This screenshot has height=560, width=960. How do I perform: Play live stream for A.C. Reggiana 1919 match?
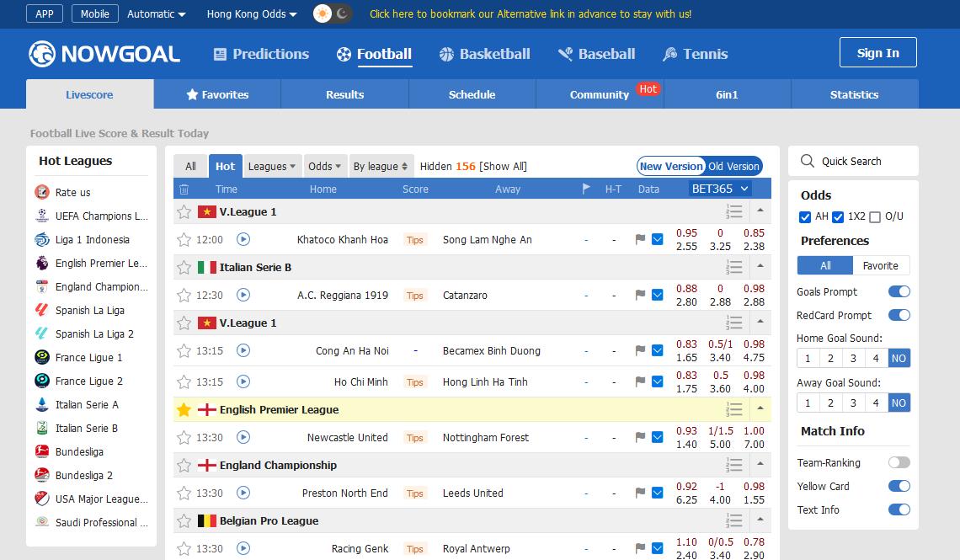tap(243, 295)
